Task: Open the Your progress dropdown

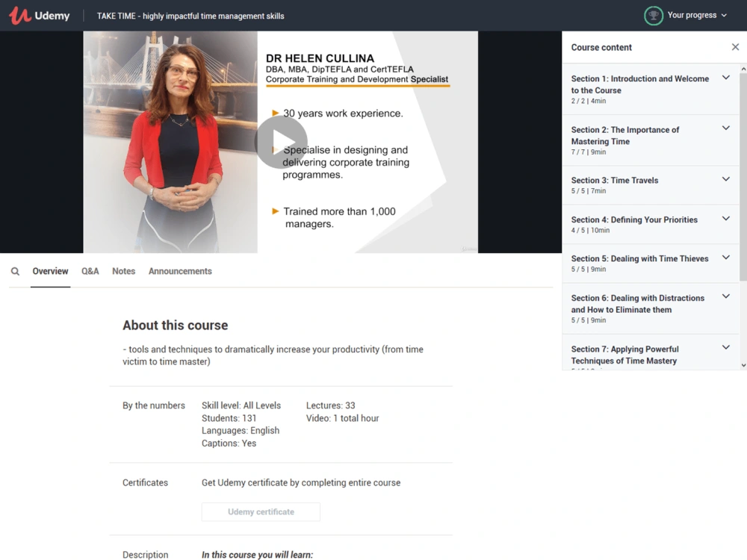Action: coord(697,15)
